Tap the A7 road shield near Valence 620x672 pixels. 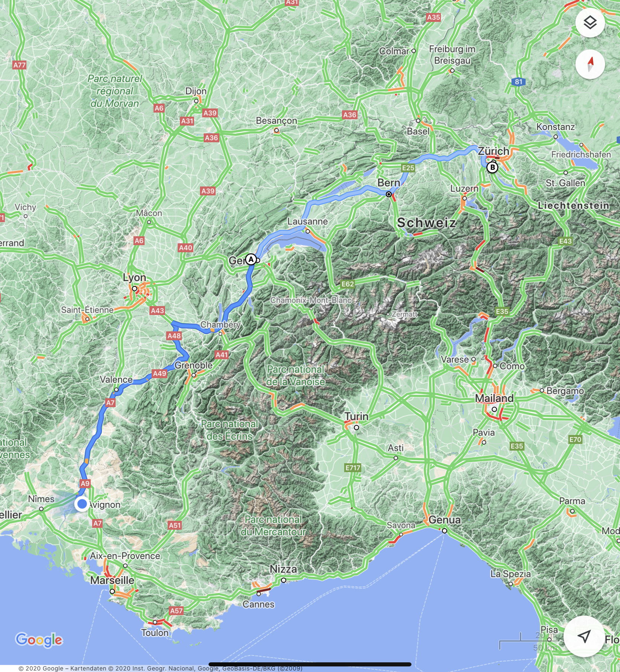click(110, 403)
